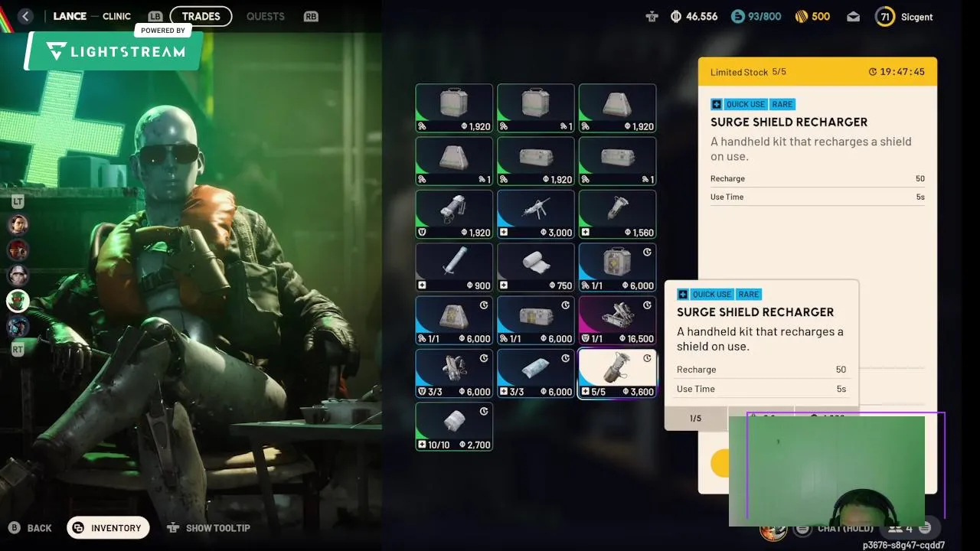Click the LANCE — CLINIC vendor title

tap(92, 16)
